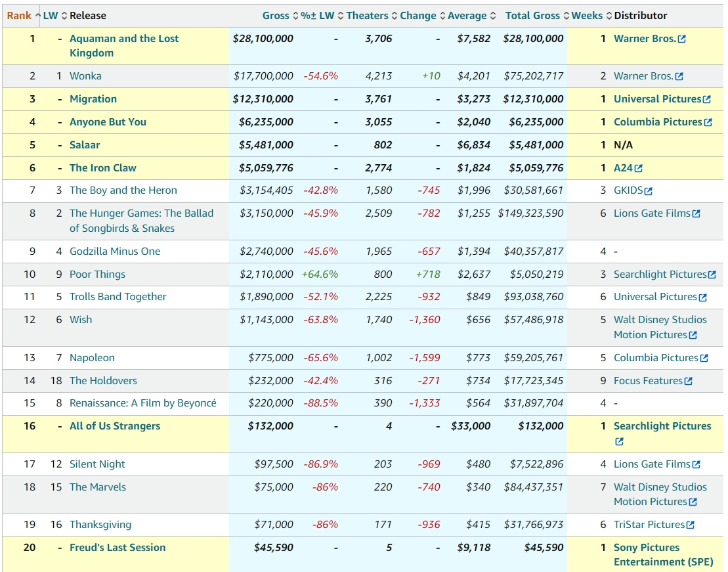728x572 pixels.
Task: Click external link icon after Focus Features
Action: coord(688,382)
